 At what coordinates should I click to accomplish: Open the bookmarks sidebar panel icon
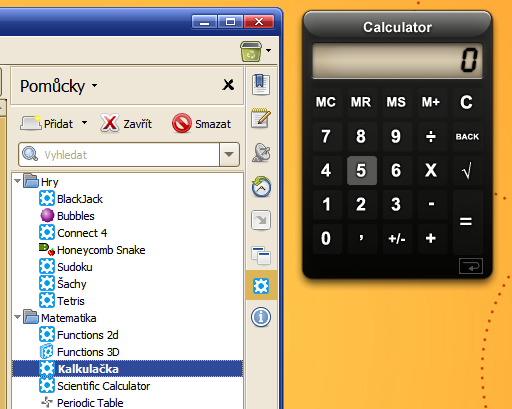coord(261,84)
